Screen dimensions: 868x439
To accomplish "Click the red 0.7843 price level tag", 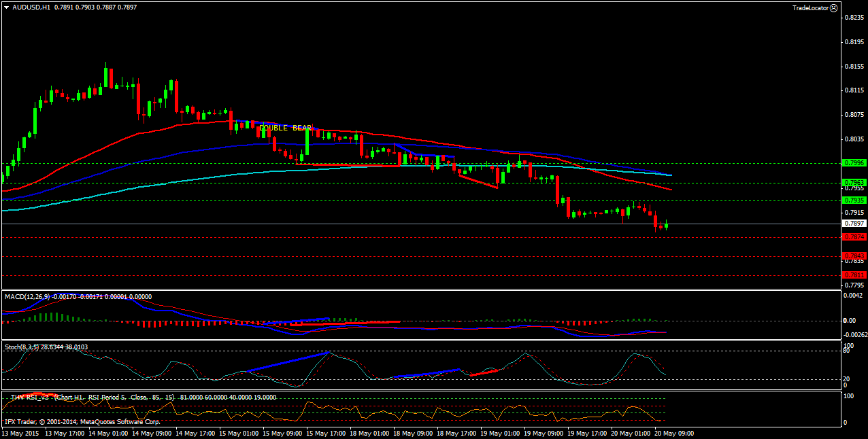I will point(854,256).
